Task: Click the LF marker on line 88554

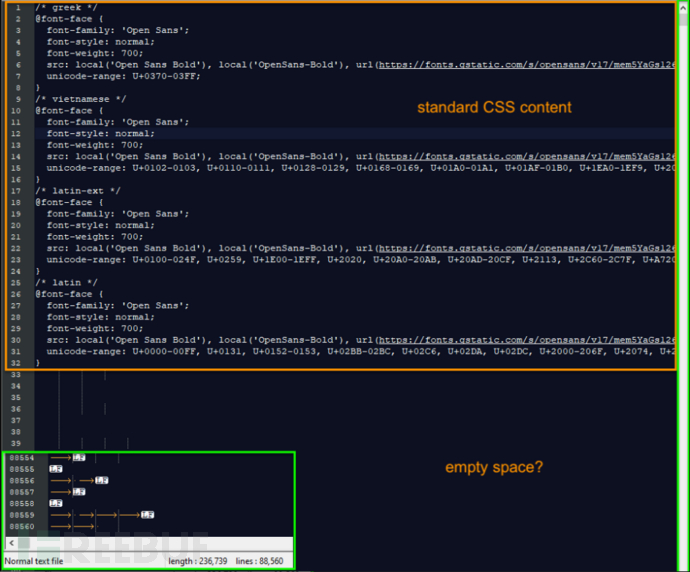Action: [x=79, y=458]
